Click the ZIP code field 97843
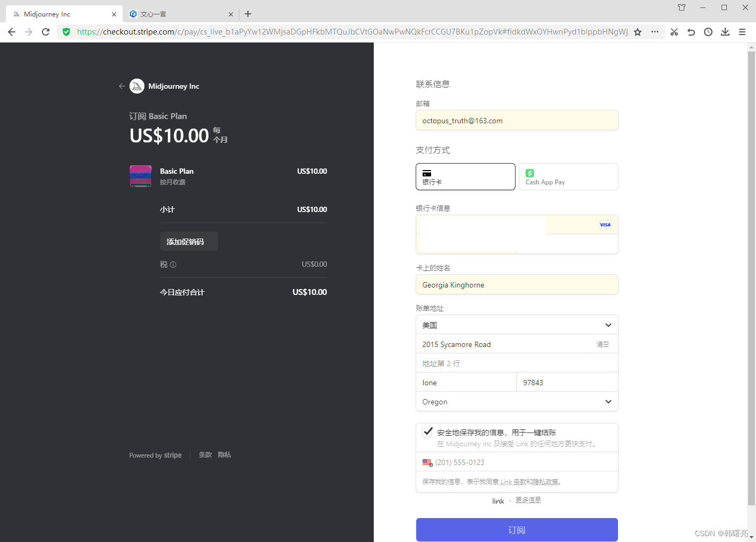This screenshot has width=756, height=542. (568, 382)
